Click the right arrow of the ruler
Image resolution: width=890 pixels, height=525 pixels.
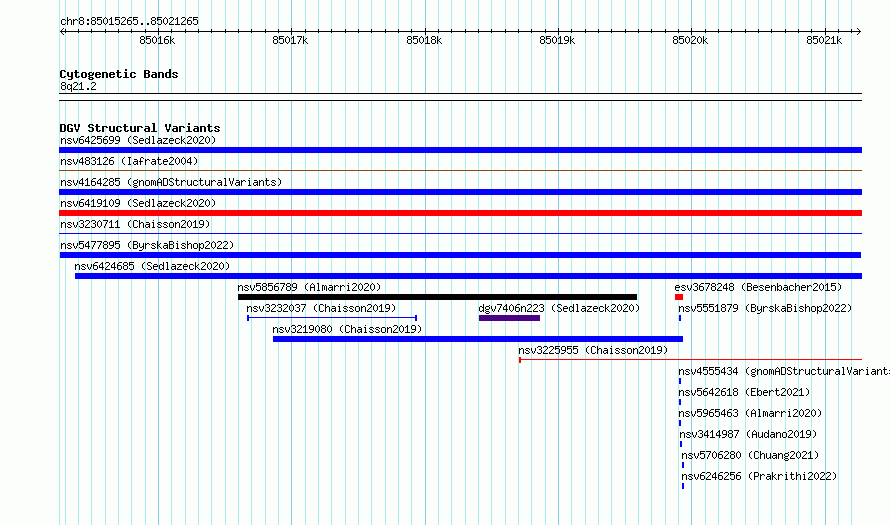point(858,31)
